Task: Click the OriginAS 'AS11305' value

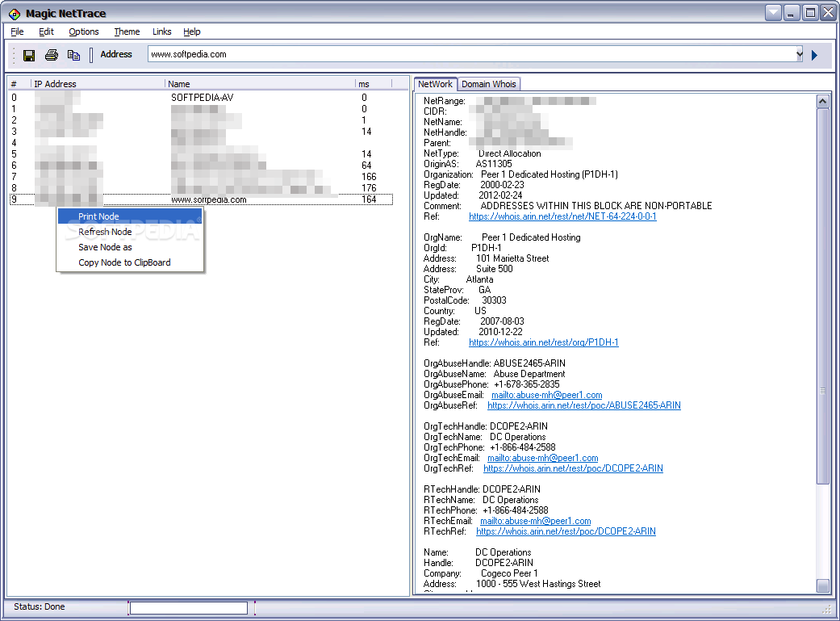Action: 493,164
